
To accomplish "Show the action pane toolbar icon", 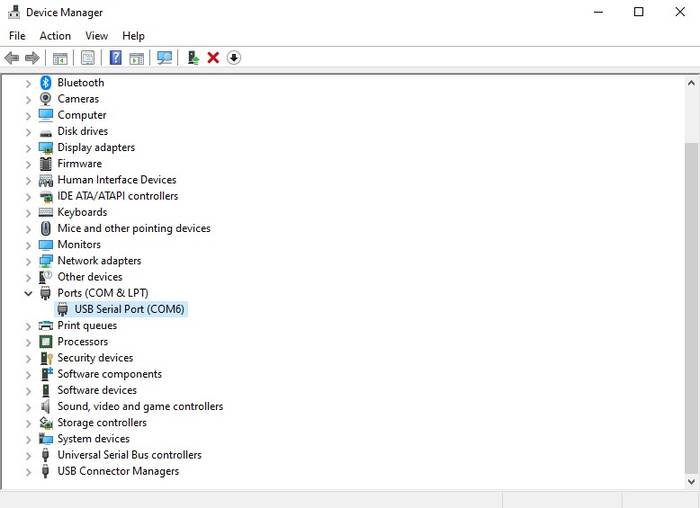I will coord(137,58).
